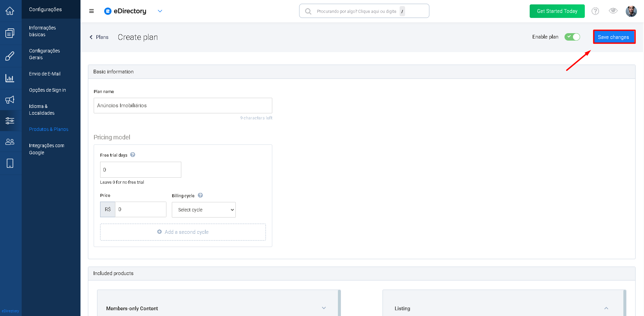Open the content documents sidebar icon
644x316 pixels.
pos(10,33)
